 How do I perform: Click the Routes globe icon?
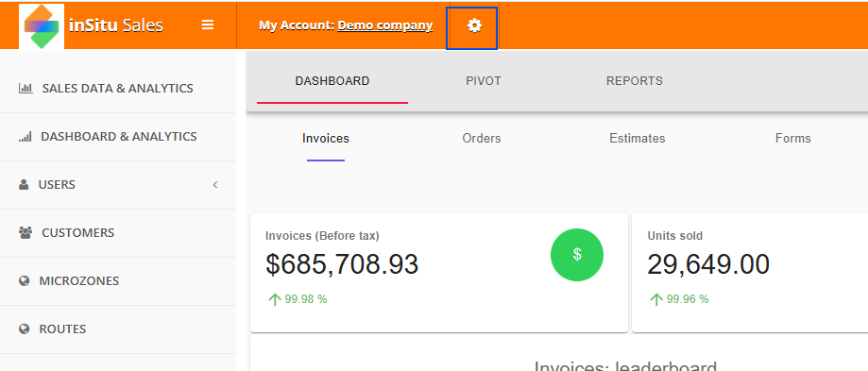coord(24,329)
